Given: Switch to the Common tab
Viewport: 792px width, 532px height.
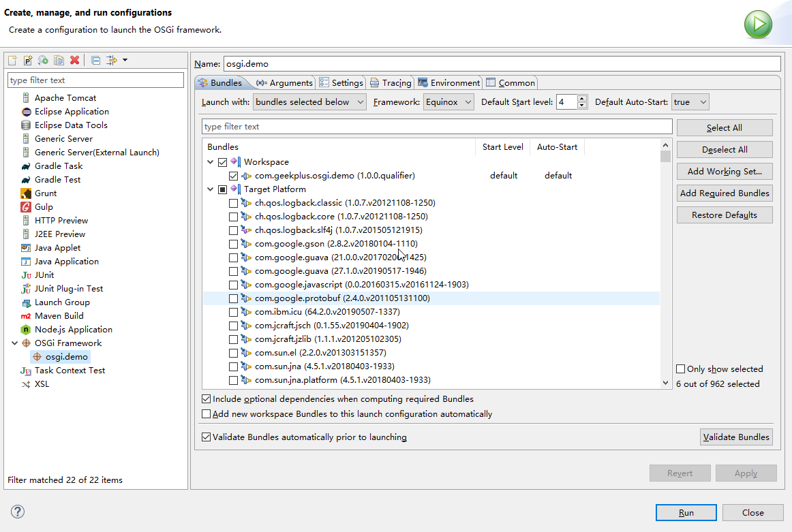Looking at the screenshot, I should [511, 83].
